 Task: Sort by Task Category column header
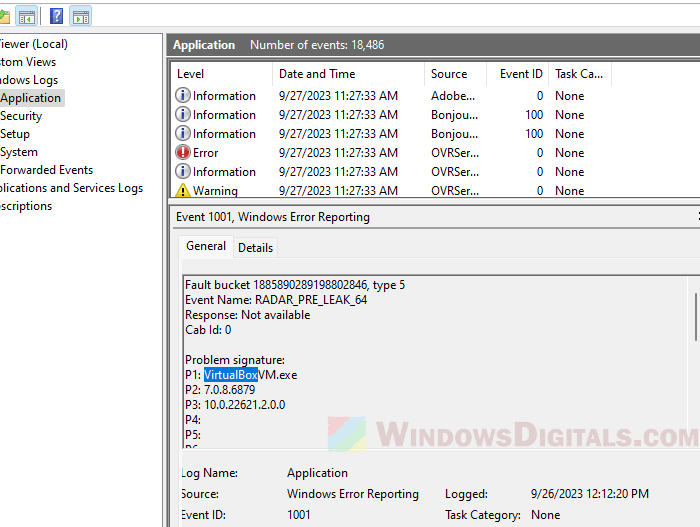pos(579,74)
